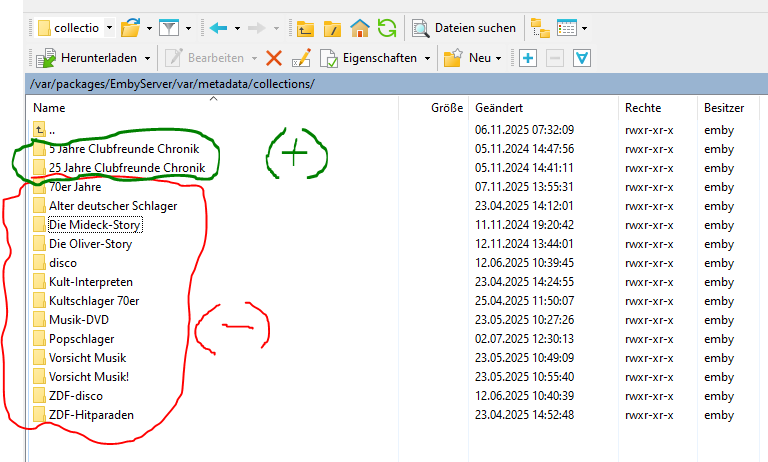Select the '70er Jahre' folder
This screenshot has height=462, width=768.
[x=75, y=187]
